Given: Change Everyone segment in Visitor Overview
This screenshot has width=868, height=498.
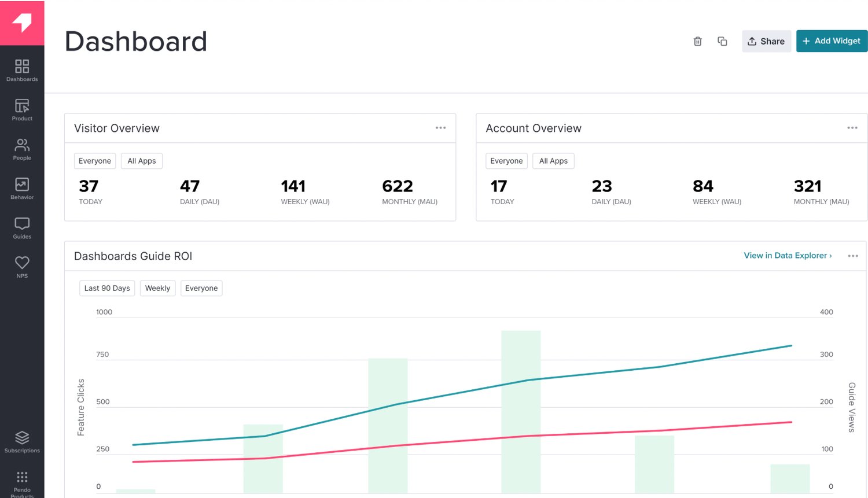Looking at the screenshot, I should (x=95, y=161).
